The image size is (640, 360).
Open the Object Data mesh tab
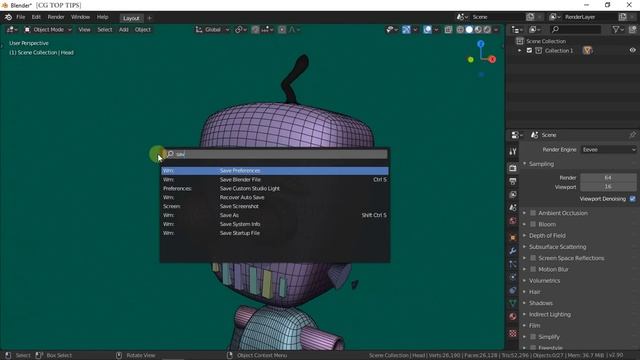(513, 303)
